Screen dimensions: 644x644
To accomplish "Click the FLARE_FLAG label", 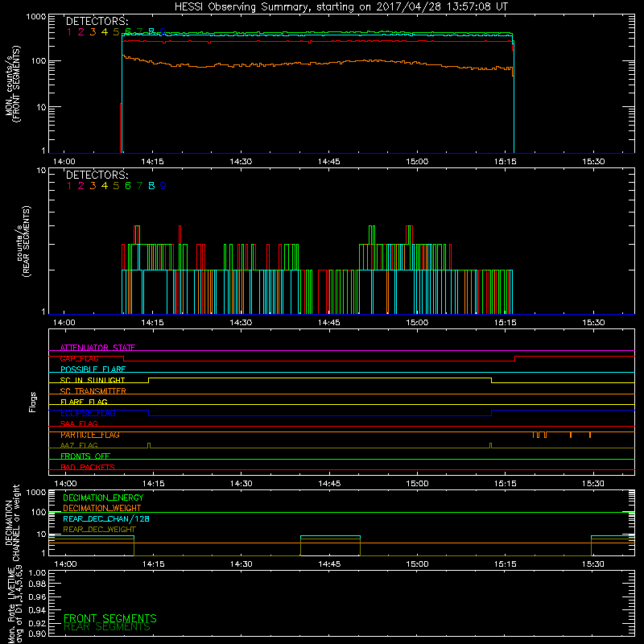I will coord(84,402).
